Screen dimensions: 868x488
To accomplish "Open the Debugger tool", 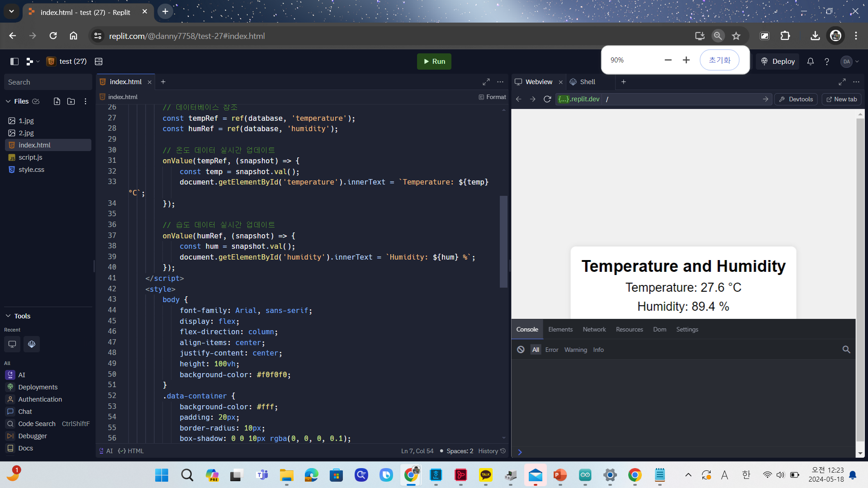I will pyautogui.click(x=48, y=436).
